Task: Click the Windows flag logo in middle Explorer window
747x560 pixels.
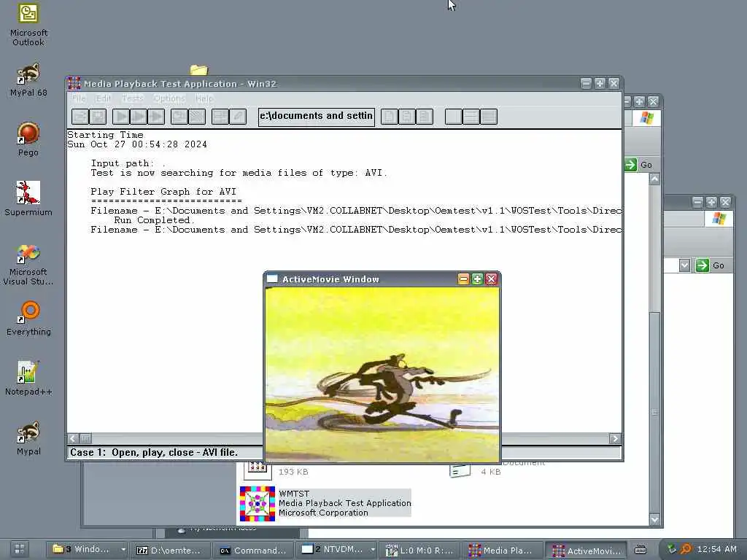Action: 646,118
